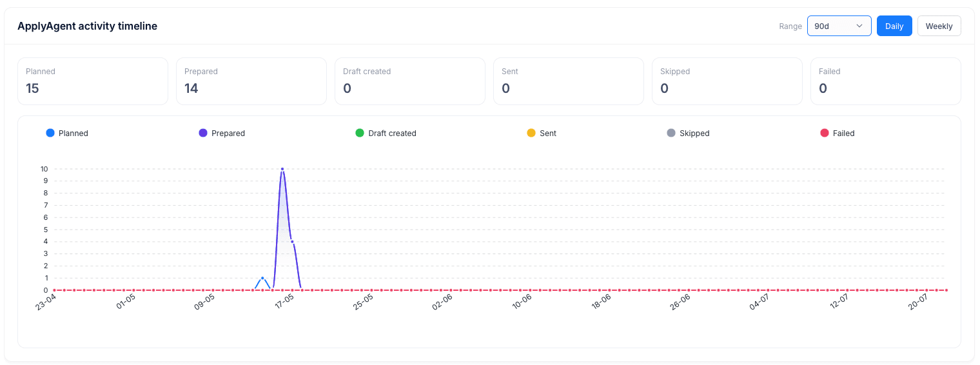Toggle the Failed series in legend

[837, 133]
